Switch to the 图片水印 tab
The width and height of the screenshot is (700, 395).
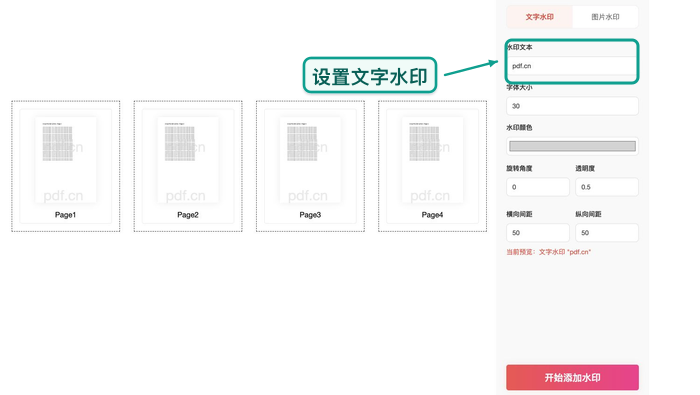point(605,17)
